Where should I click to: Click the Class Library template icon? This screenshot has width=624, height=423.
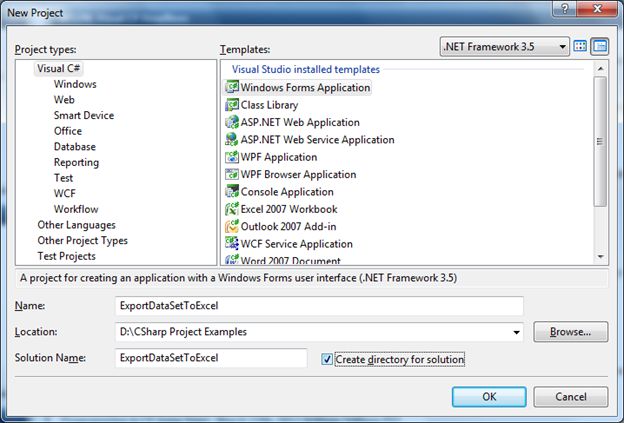point(232,105)
